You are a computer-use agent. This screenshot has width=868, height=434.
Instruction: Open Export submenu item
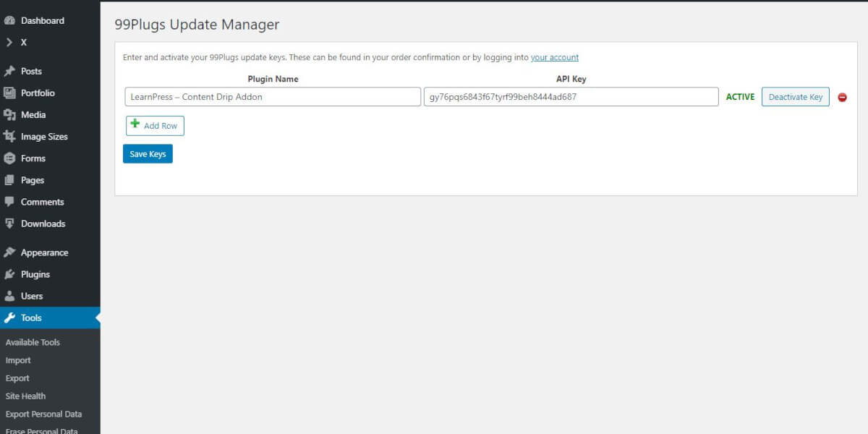pyautogui.click(x=17, y=378)
